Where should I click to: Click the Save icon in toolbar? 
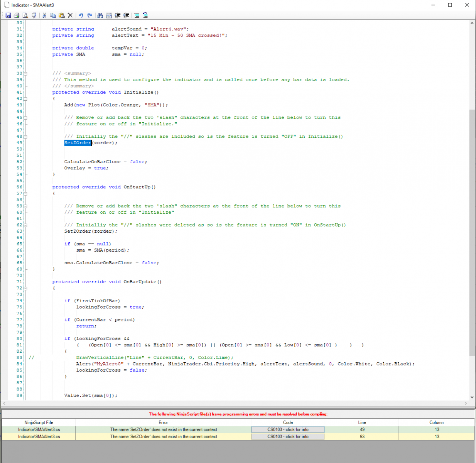tap(8, 15)
